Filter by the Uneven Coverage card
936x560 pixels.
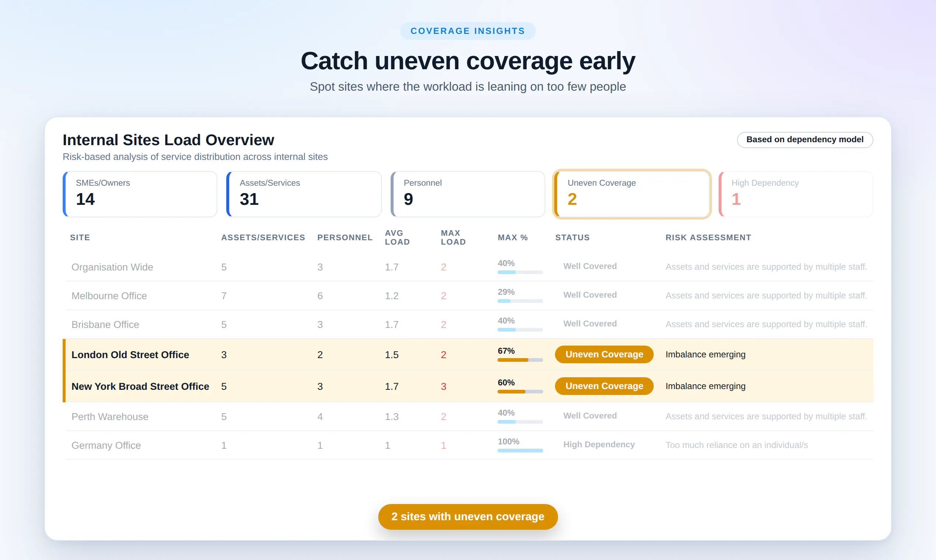pyautogui.click(x=632, y=194)
